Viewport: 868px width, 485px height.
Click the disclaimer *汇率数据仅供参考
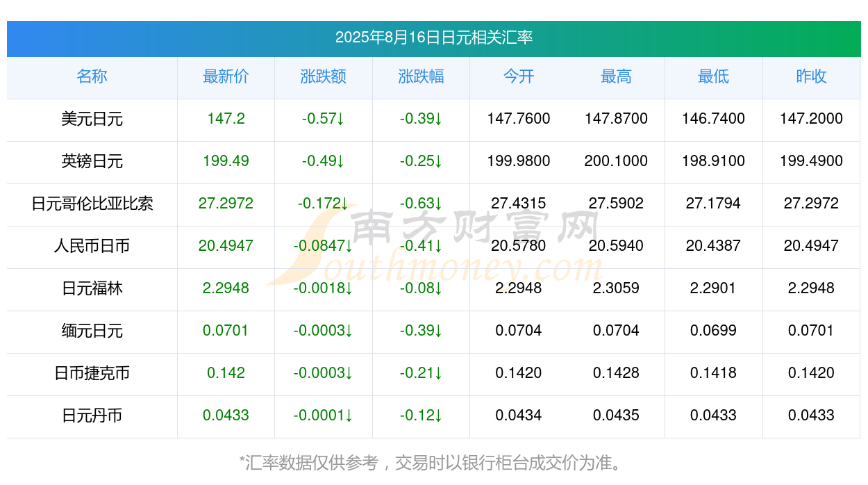click(310, 463)
